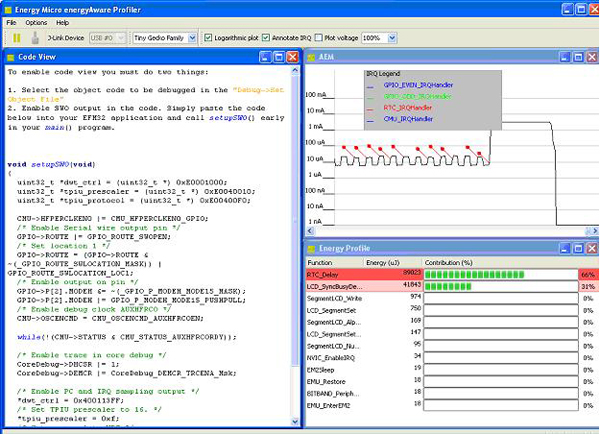Open the File menu
Viewport: 600px width, 434px height.
12,22
